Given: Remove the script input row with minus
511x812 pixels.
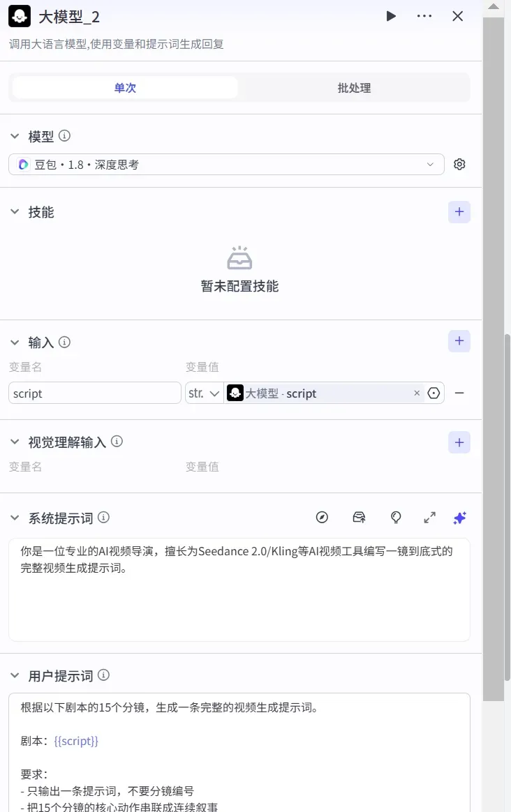Looking at the screenshot, I should coord(459,393).
